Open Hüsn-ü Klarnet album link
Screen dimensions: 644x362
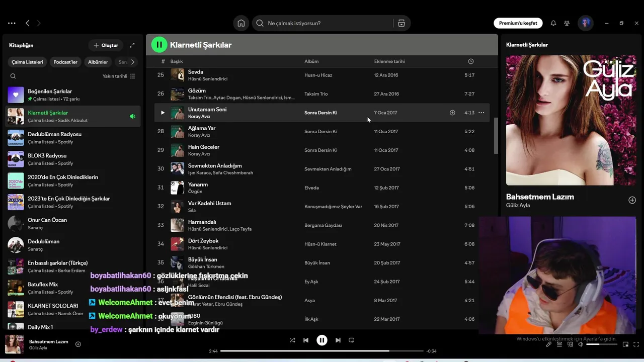[x=320, y=244]
